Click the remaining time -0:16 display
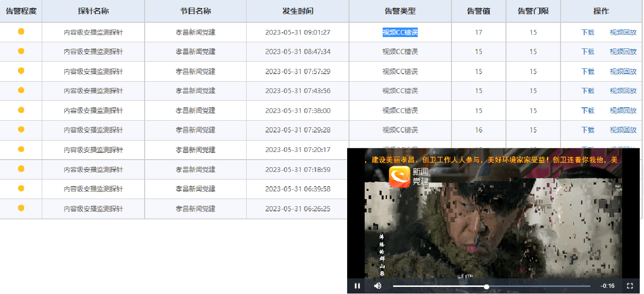 pos(607,286)
